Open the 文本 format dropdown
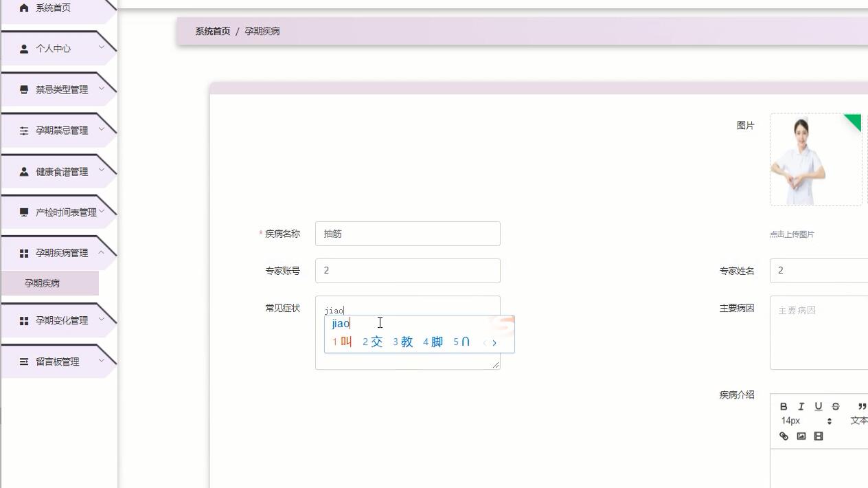Viewport: 868px width, 488px height. tap(858, 421)
